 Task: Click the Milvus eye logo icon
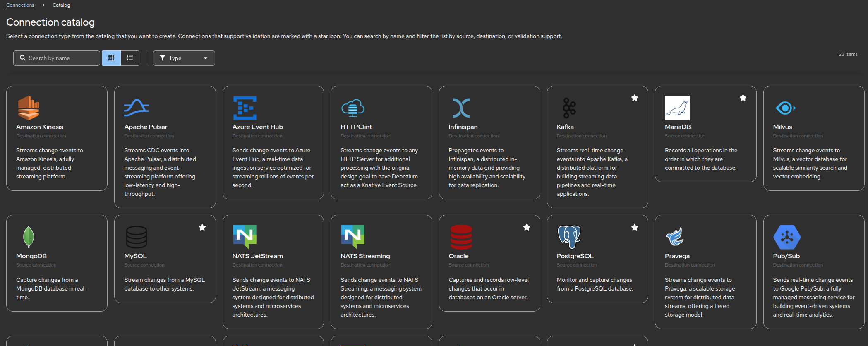coord(785,108)
